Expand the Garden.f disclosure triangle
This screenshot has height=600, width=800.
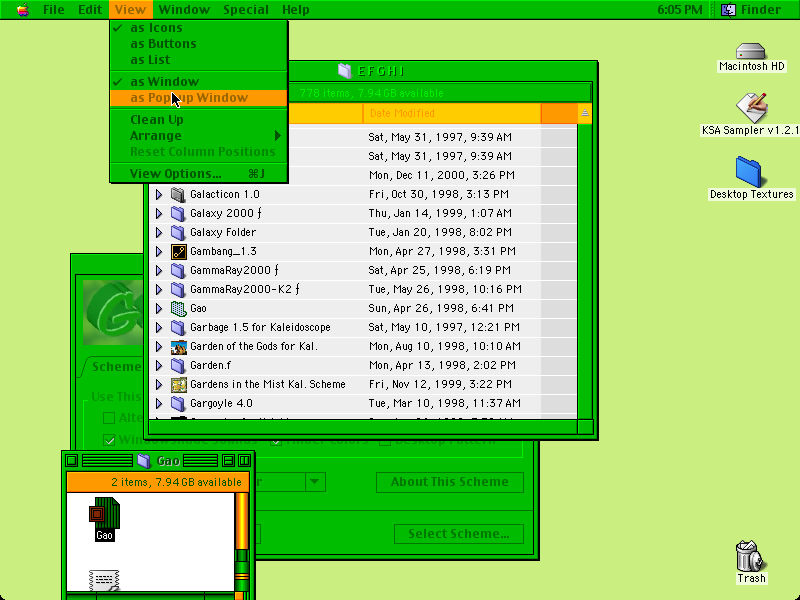pos(159,365)
